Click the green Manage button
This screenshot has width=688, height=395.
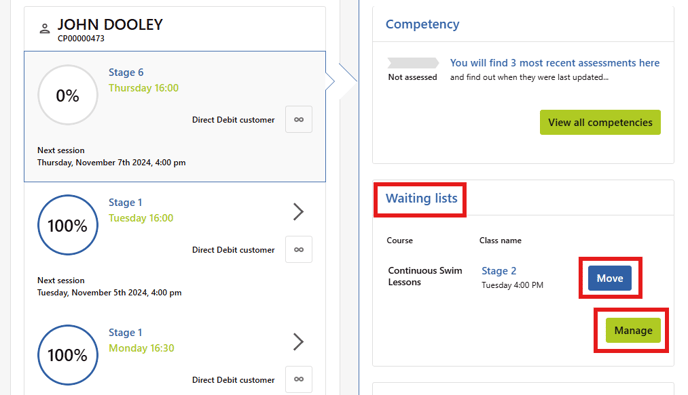click(x=633, y=330)
